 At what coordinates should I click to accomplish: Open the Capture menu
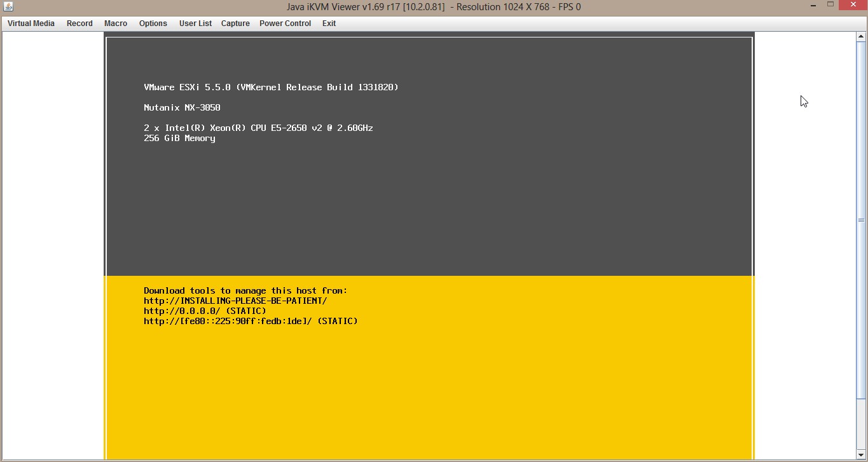click(235, 24)
